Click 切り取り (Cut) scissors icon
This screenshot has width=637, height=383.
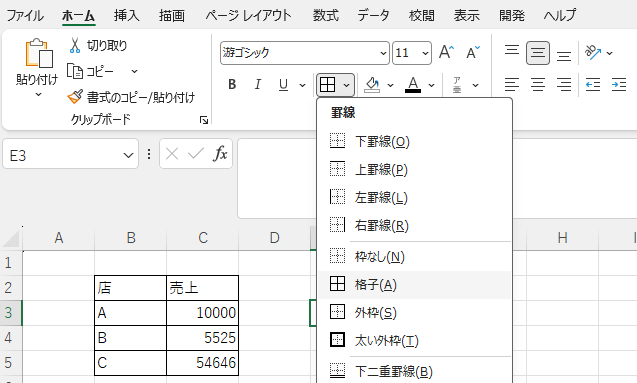(x=75, y=45)
